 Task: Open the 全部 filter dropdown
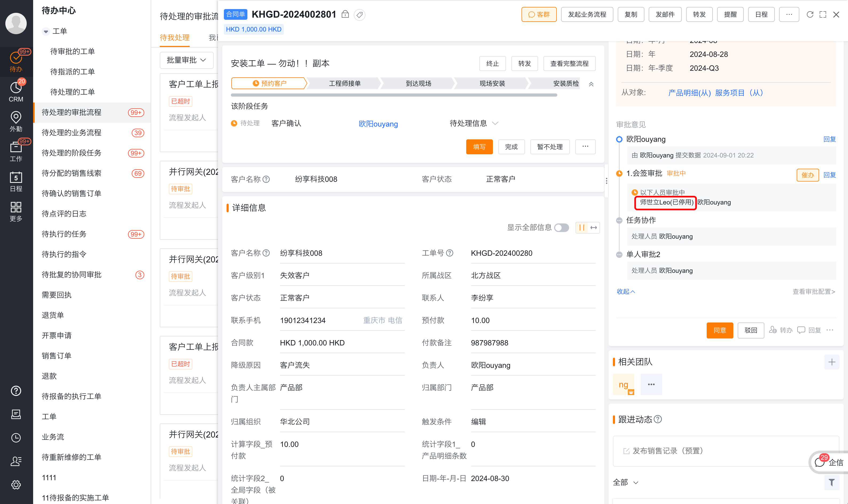click(x=625, y=482)
